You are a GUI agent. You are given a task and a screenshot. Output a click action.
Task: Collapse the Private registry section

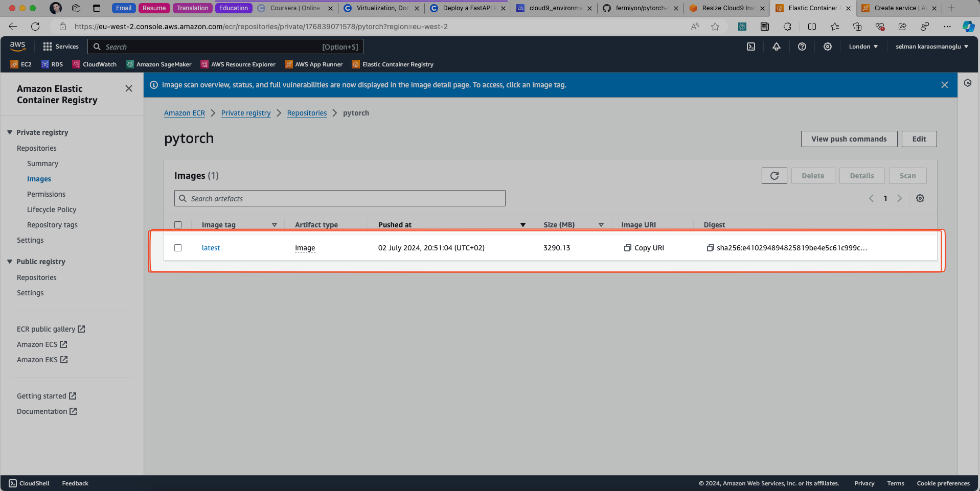10,132
